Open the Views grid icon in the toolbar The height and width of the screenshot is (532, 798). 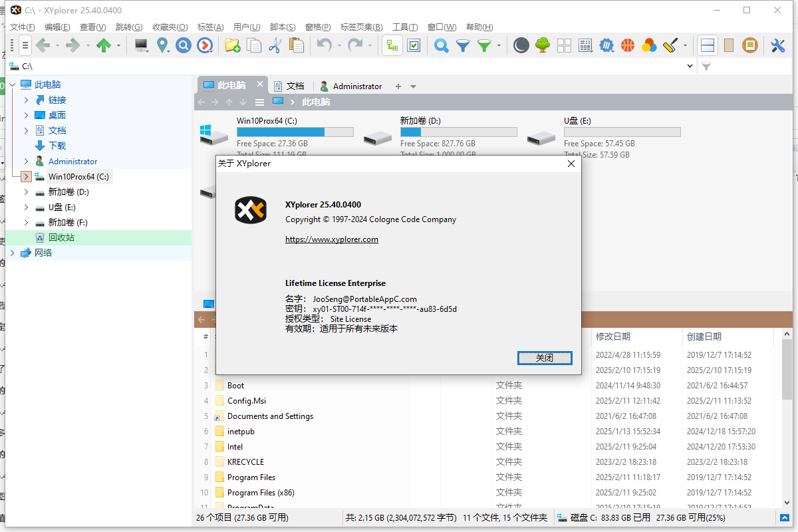pos(585,45)
